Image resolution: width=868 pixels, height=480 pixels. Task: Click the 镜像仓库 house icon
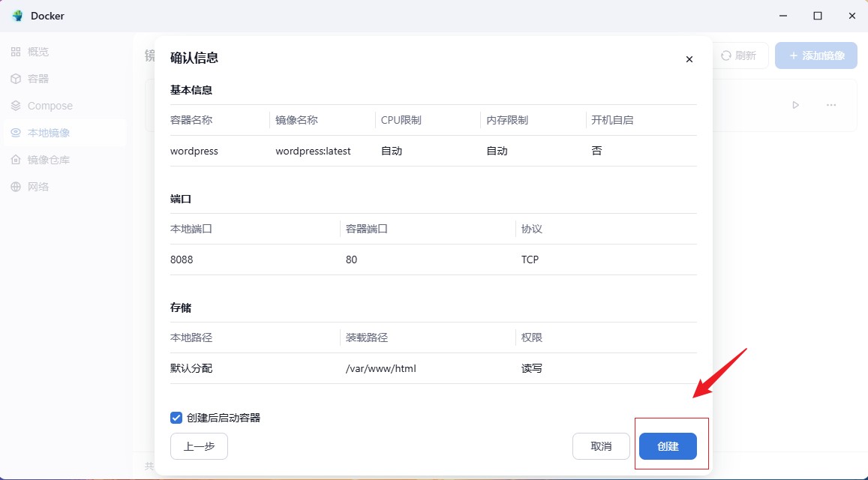[x=16, y=160]
